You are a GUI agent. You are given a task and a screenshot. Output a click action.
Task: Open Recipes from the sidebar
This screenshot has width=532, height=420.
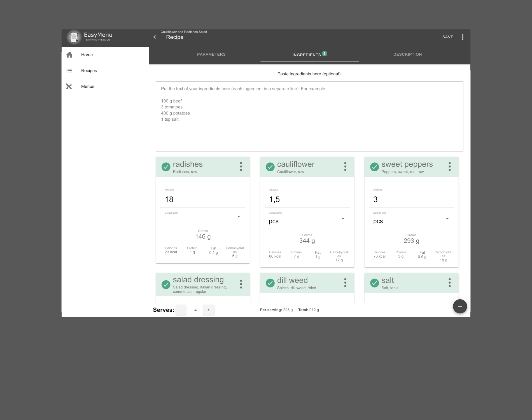tap(89, 71)
